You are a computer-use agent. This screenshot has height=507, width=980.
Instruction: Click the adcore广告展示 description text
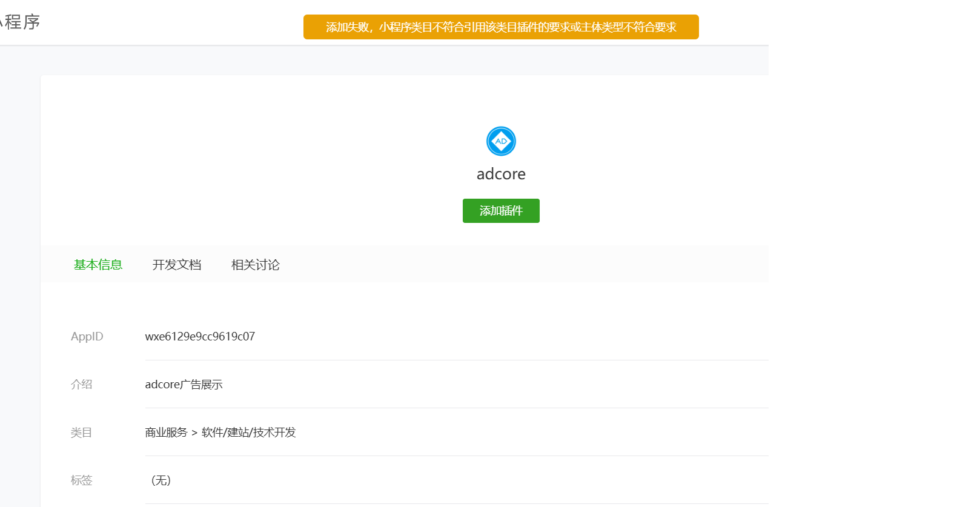pos(184,385)
